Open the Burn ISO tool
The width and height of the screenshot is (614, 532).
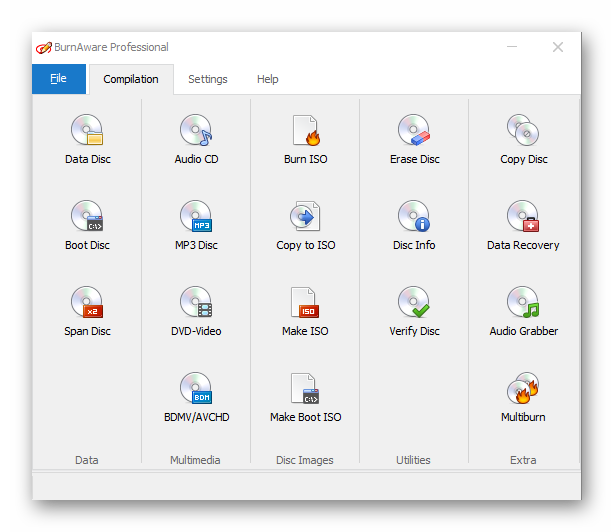point(305,139)
